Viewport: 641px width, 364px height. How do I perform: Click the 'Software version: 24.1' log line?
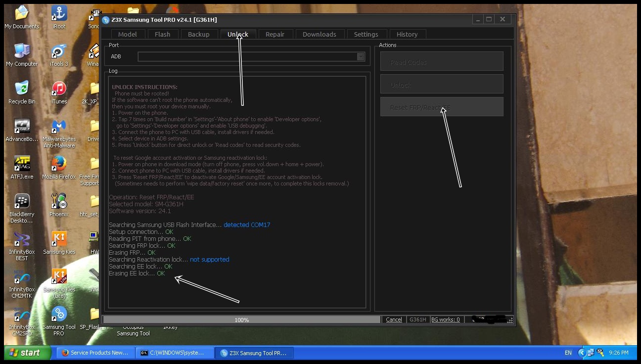point(140,211)
